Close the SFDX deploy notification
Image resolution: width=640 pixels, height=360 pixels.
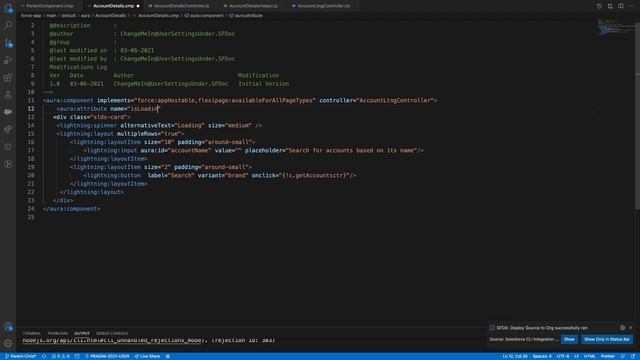pos(631,328)
